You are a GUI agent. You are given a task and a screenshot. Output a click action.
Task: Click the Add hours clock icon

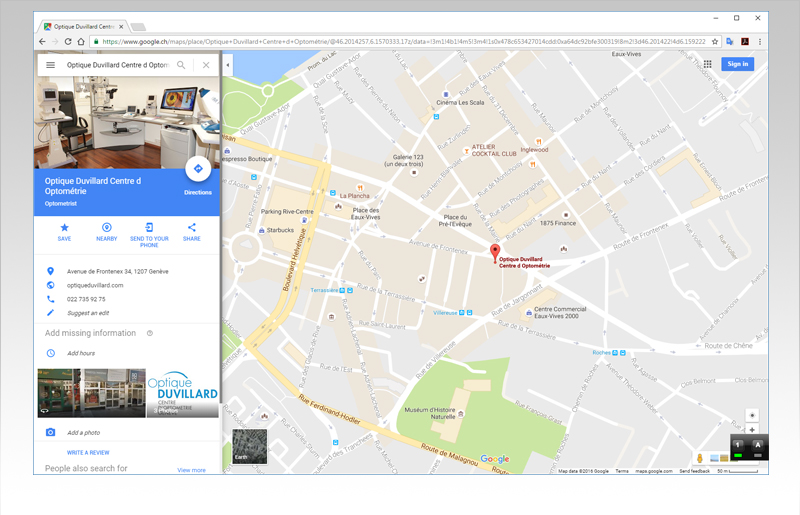point(51,353)
